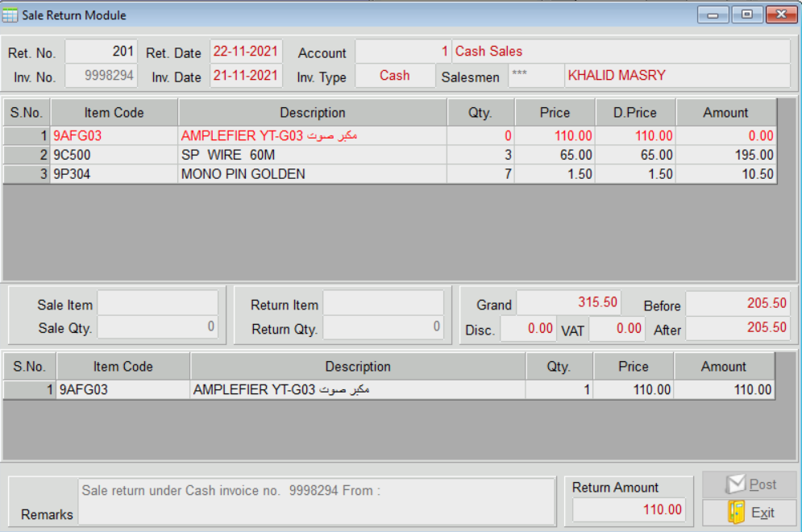The width and height of the screenshot is (802, 532).
Task: Select the MONO PIN GOLDEN row
Action: click(312, 174)
